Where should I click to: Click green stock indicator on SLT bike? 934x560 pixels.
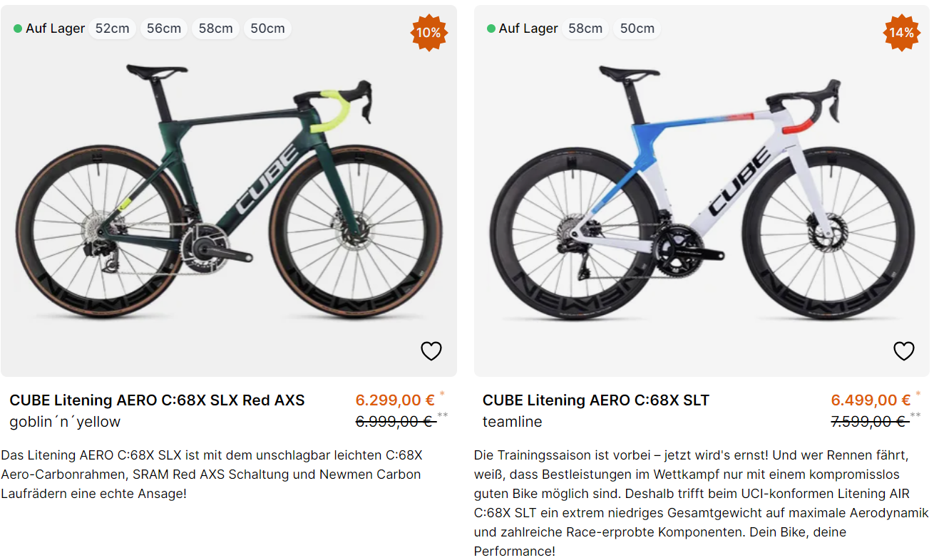(x=491, y=28)
